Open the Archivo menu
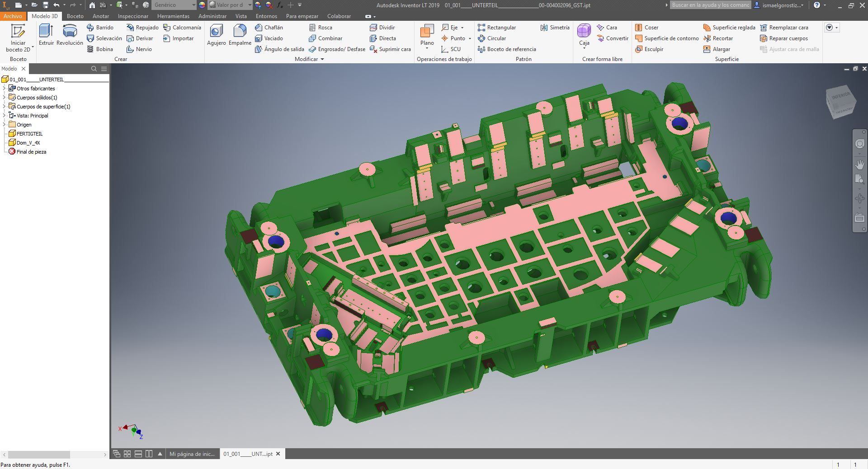 13,16
